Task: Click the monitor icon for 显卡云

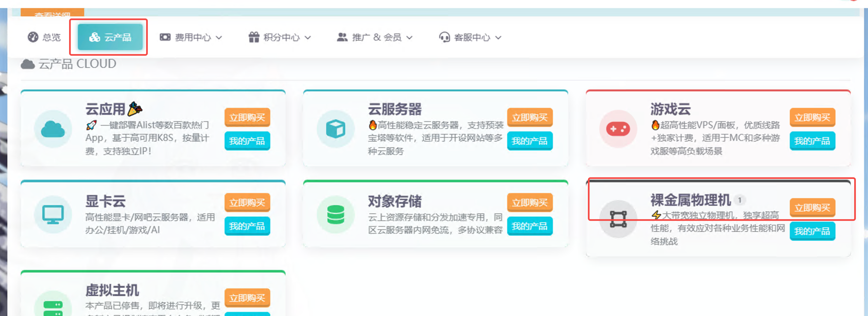Action: [53, 215]
